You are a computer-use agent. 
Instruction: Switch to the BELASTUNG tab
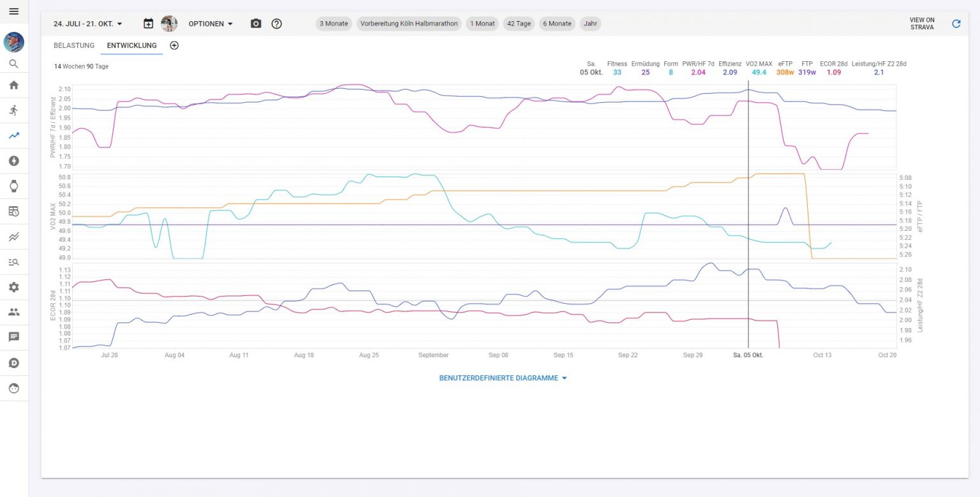point(73,45)
